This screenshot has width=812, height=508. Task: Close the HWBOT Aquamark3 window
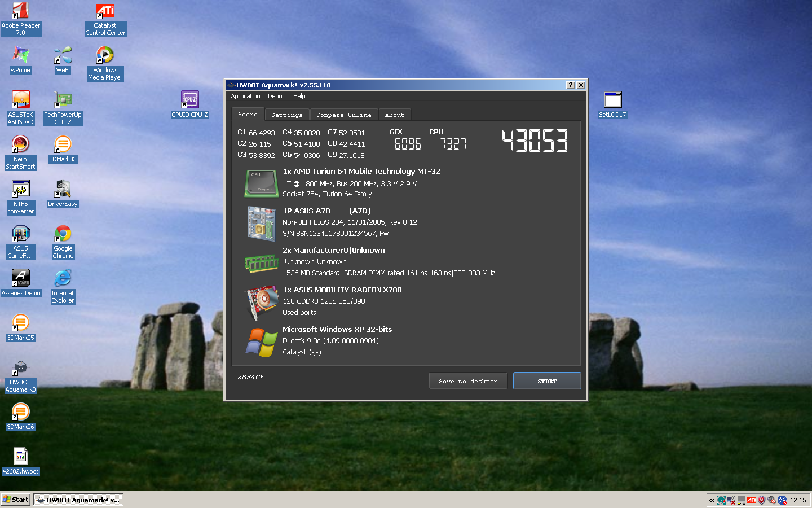tap(581, 85)
